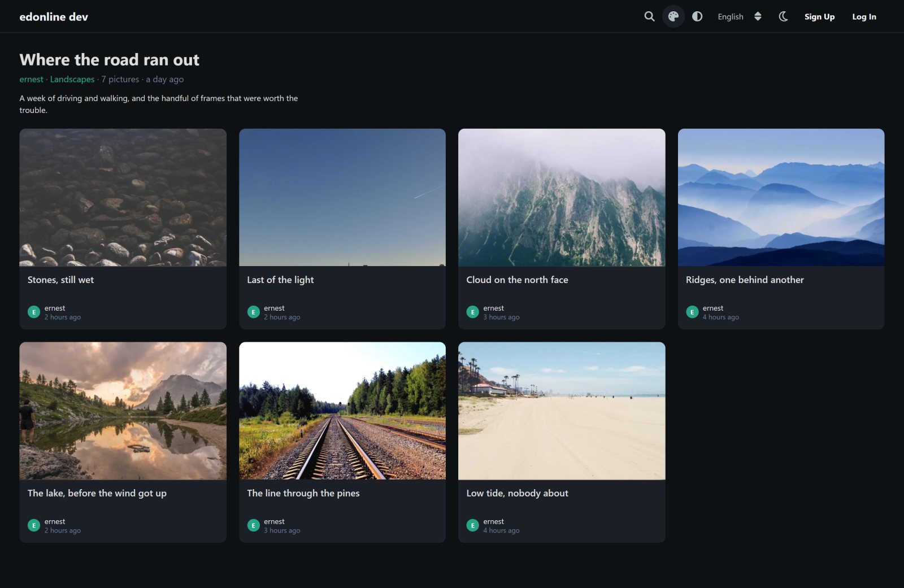This screenshot has height=588, width=904.
Task: Click ernest avatar on Stones, still wet card
Action: (x=34, y=312)
